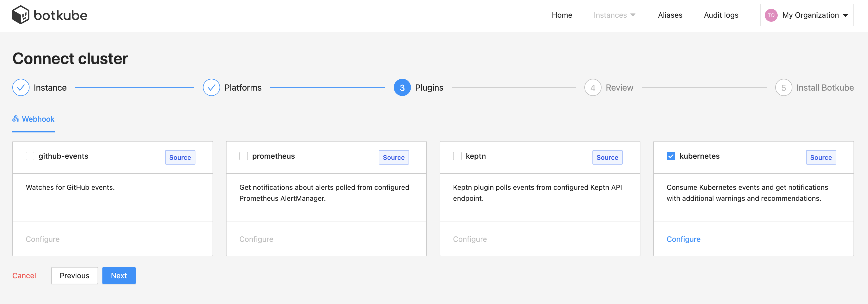The height and width of the screenshot is (304, 868).
Task: Click the Botkube logo icon
Action: click(x=21, y=15)
